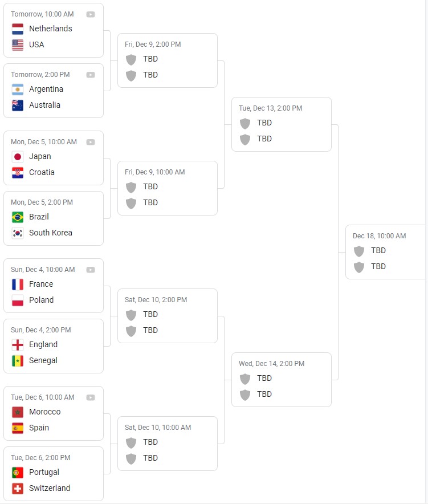Open the Dec 18 final match card
428x504 pixels.
385,251
